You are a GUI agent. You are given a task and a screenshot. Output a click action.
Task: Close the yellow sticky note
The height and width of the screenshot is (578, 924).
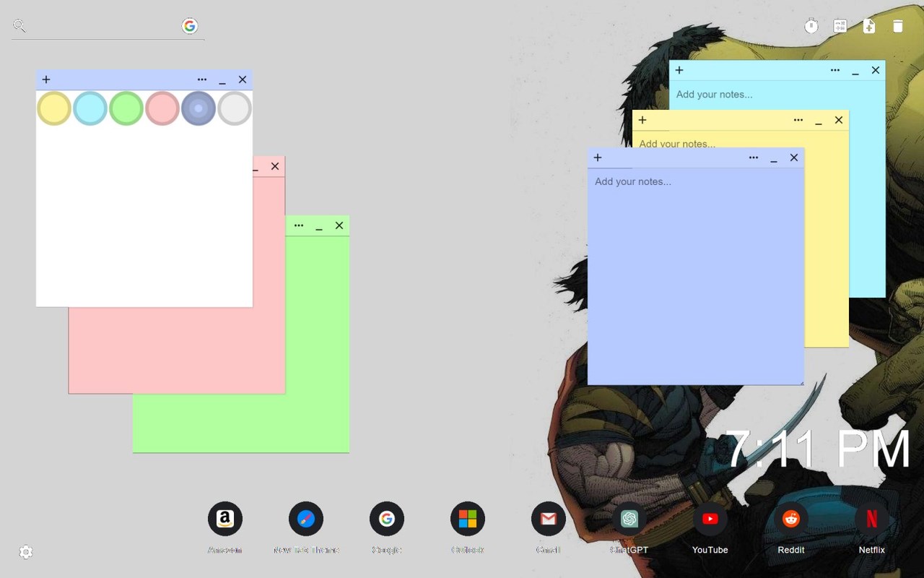[x=839, y=120]
